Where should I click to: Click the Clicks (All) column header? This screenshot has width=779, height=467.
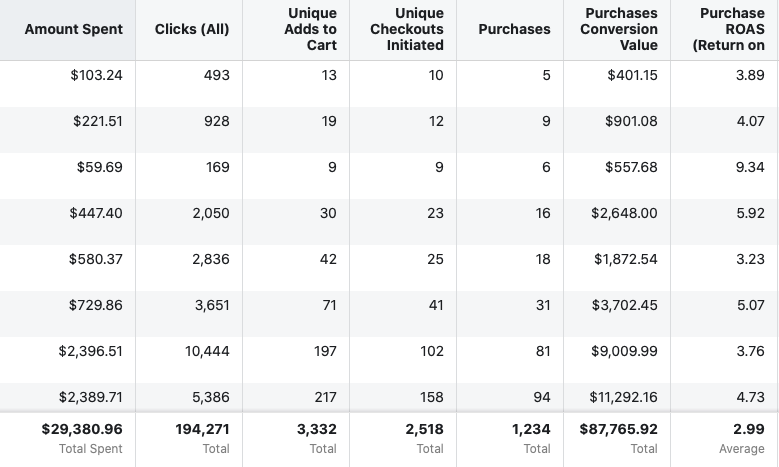192,29
